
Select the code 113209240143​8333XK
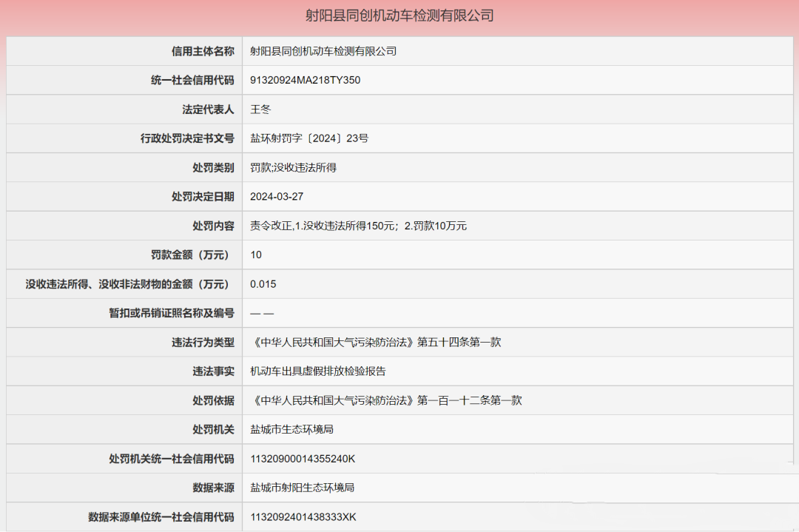click(x=303, y=516)
